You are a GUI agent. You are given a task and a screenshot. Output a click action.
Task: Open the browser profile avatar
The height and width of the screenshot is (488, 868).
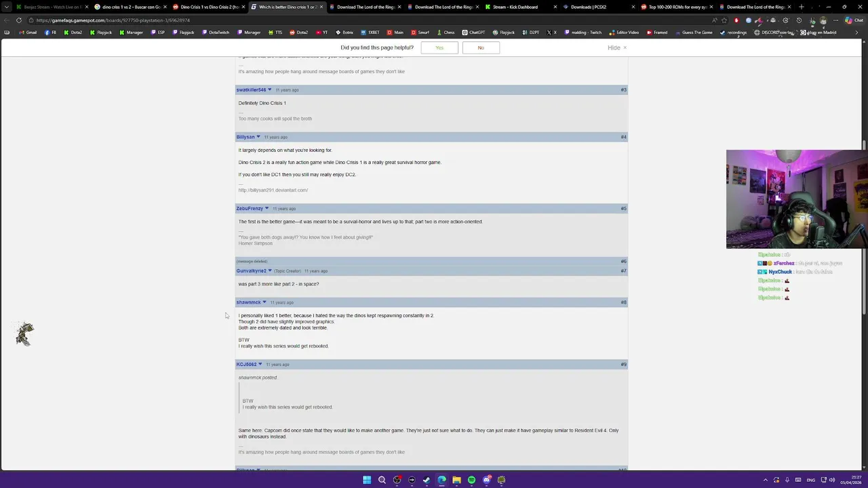tap(823, 20)
